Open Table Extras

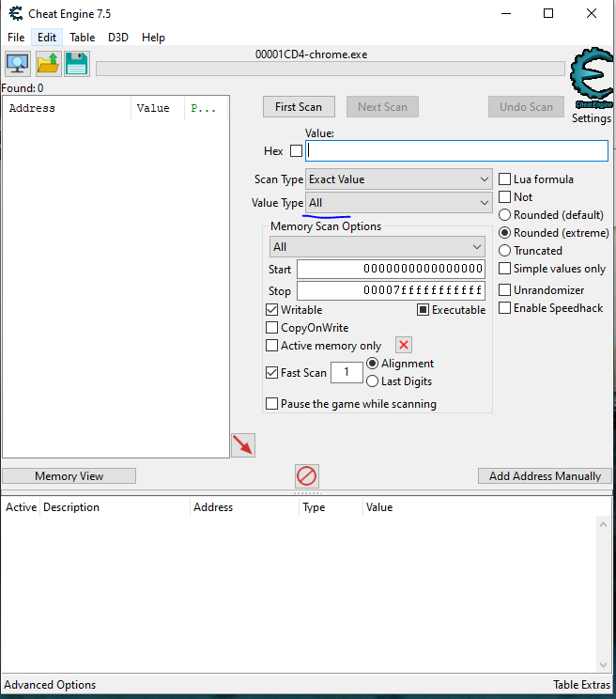(x=581, y=685)
